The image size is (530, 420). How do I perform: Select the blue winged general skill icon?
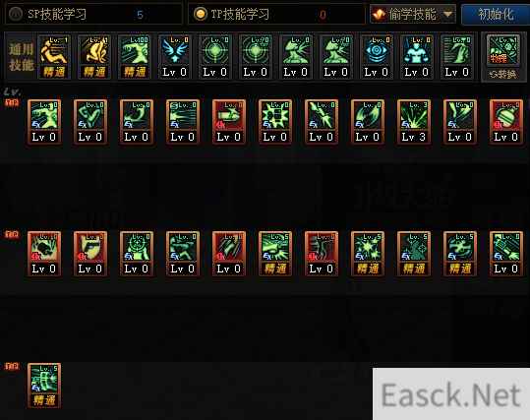click(x=175, y=57)
